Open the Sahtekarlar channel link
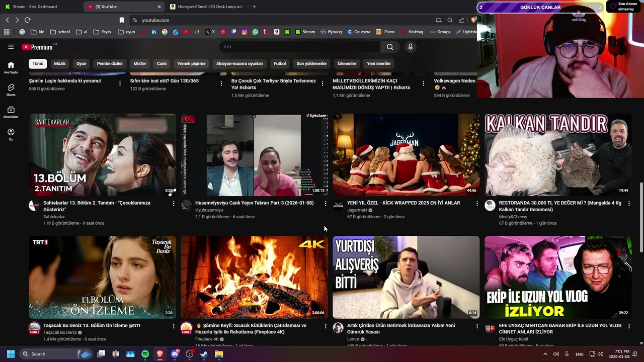This screenshot has width=644, height=362. (x=54, y=217)
